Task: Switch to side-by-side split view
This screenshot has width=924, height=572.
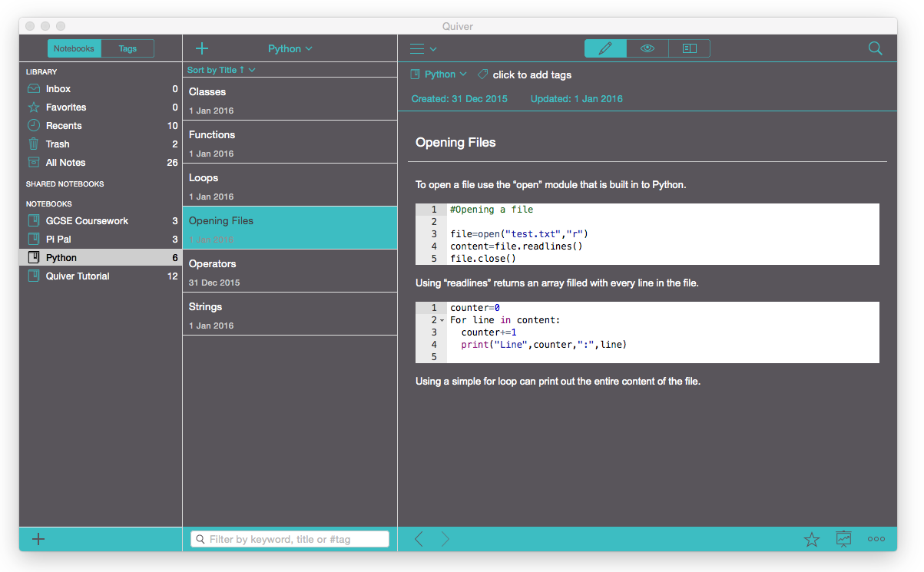Action: point(690,48)
